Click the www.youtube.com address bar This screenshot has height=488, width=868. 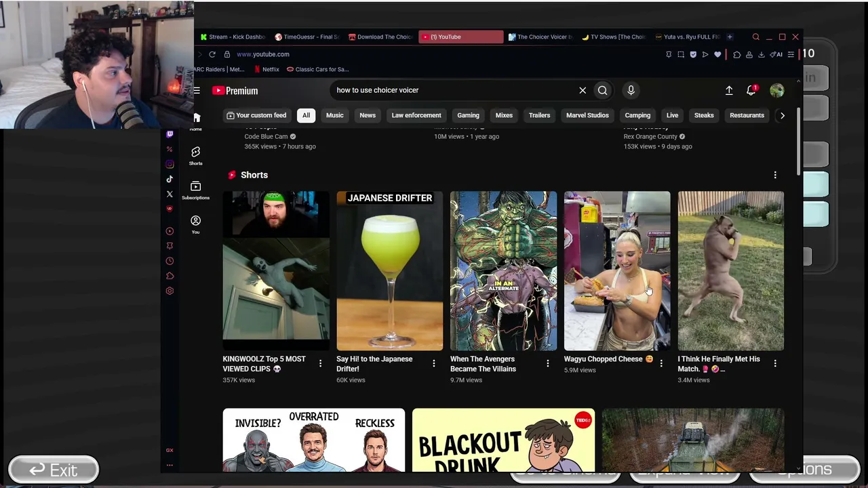pyautogui.click(x=263, y=54)
